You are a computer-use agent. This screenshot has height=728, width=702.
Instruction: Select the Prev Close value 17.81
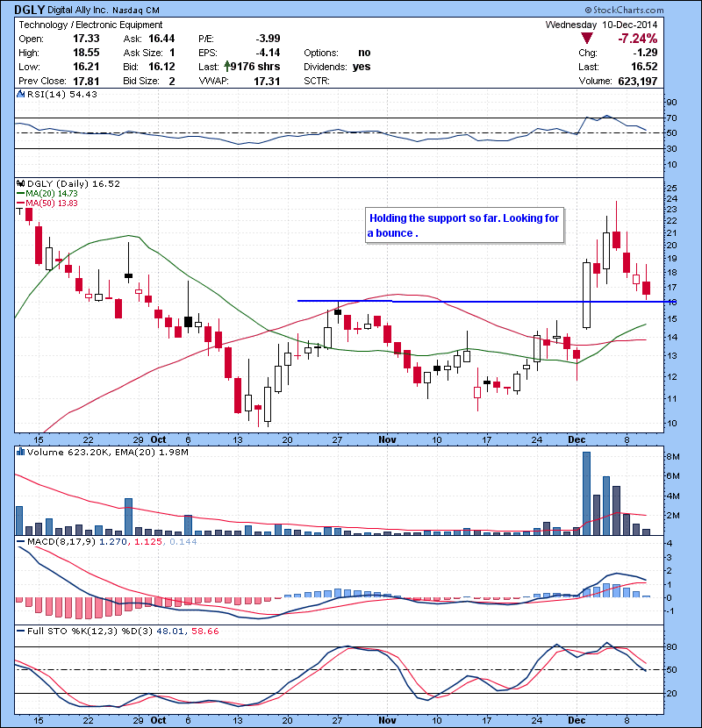(x=86, y=81)
